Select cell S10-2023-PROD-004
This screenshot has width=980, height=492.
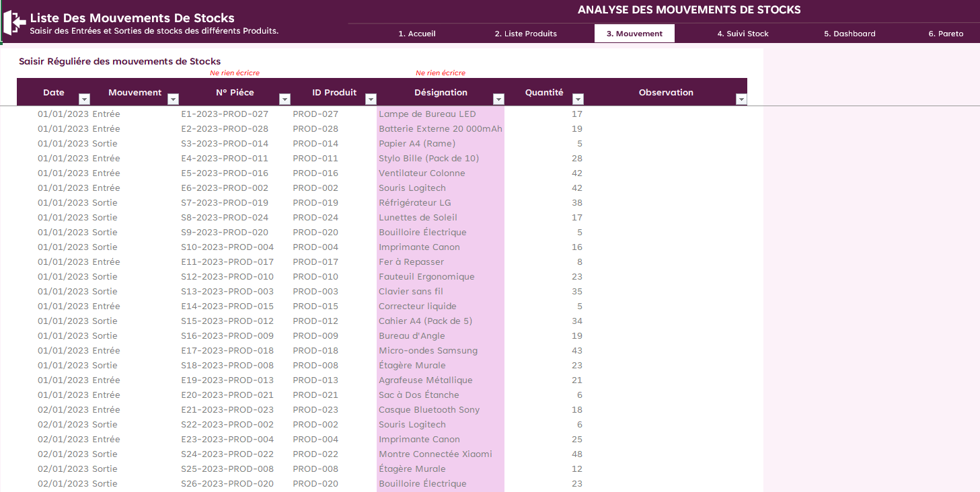pos(227,247)
